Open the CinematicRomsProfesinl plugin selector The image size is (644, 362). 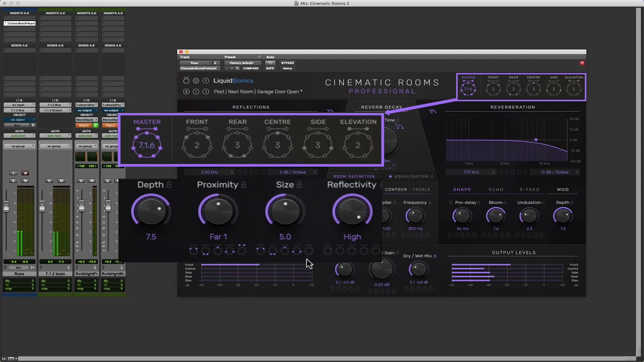point(200,68)
